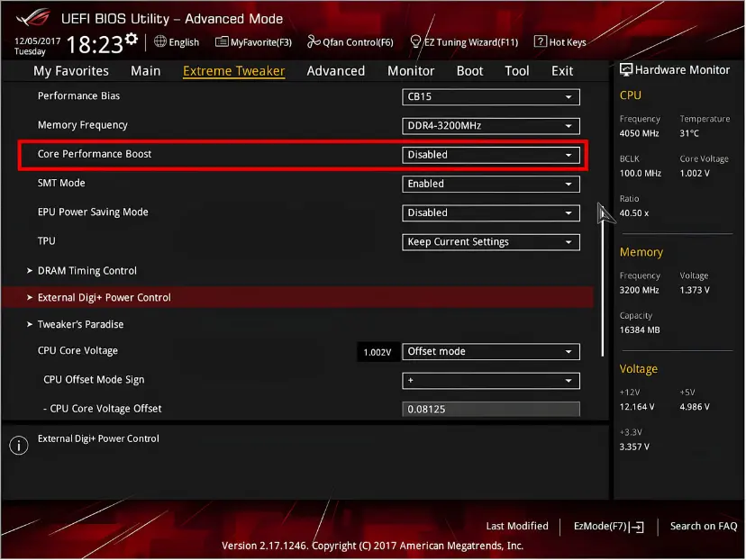746x560 pixels.
Task: Open the Core Performance Boost dropdown
Action: (x=490, y=155)
